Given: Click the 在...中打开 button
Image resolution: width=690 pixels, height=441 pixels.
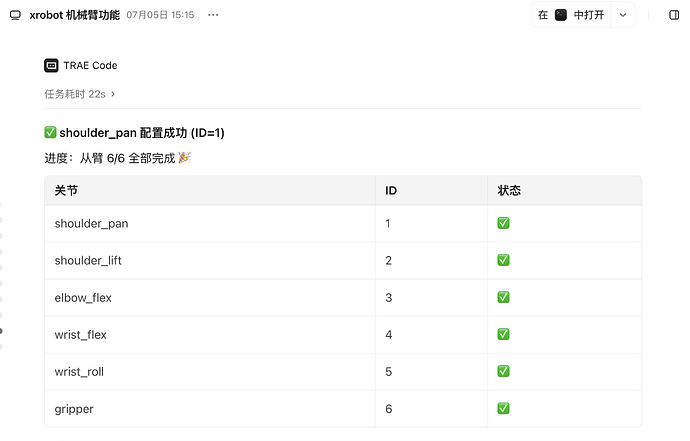Looking at the screenshot, I should click(571, 15).
